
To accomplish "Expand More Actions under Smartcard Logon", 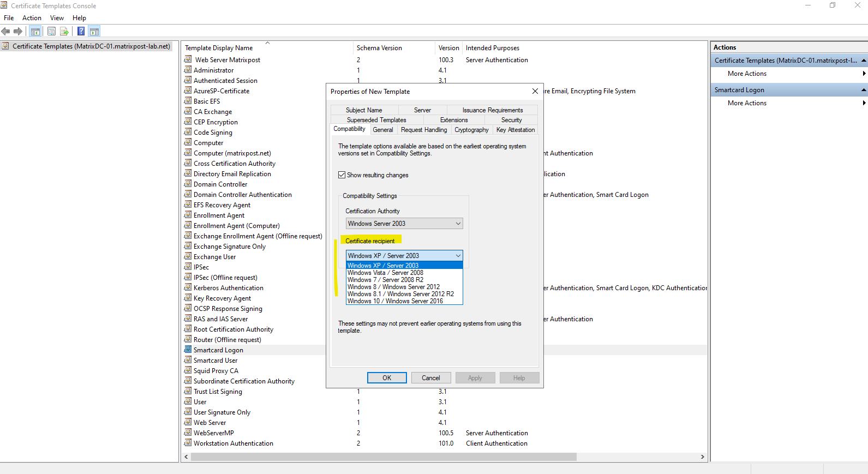I will tap(789, 103).
